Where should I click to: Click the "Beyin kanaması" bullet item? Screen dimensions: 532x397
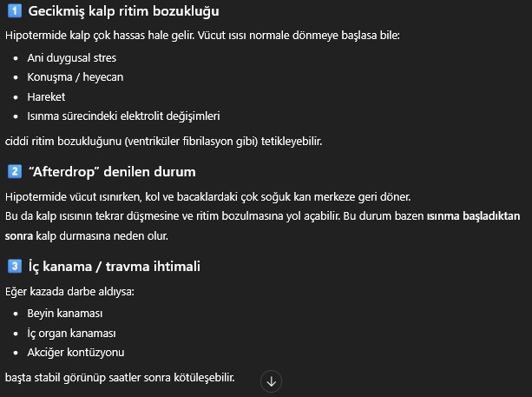(62, 314)
